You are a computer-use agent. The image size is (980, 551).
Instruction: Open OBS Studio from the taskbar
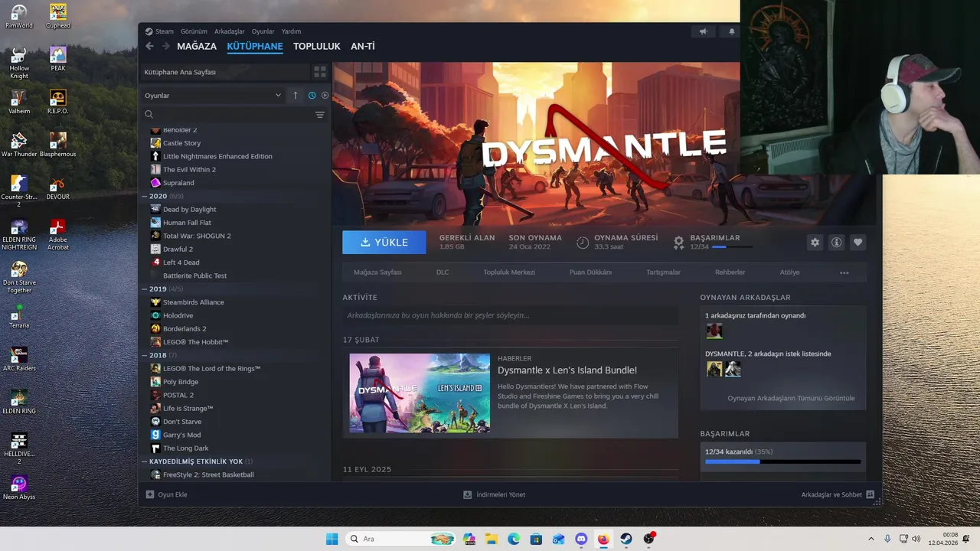648,539
